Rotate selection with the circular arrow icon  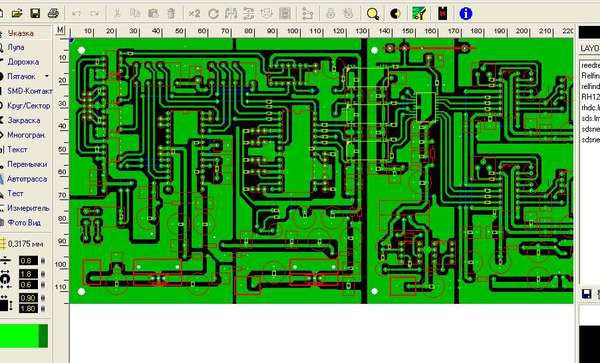[213, 14]
